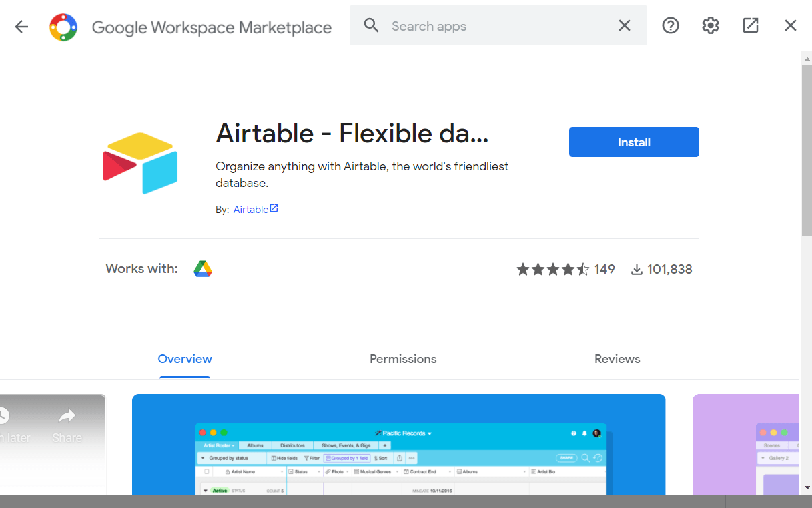Image resolution: width=812 pixels, height=508 pixels.
Task: Install the Airtable app
Action: (x=634, y=142)
